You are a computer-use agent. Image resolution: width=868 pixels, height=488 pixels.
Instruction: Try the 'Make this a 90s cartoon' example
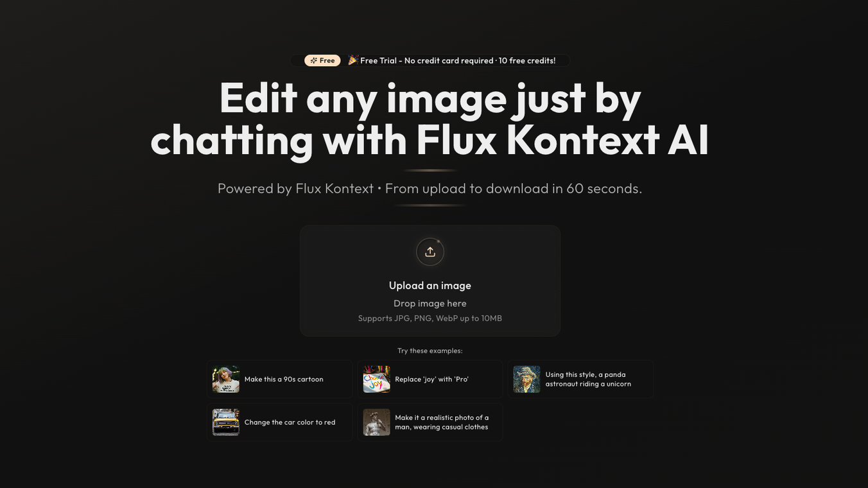279,379
